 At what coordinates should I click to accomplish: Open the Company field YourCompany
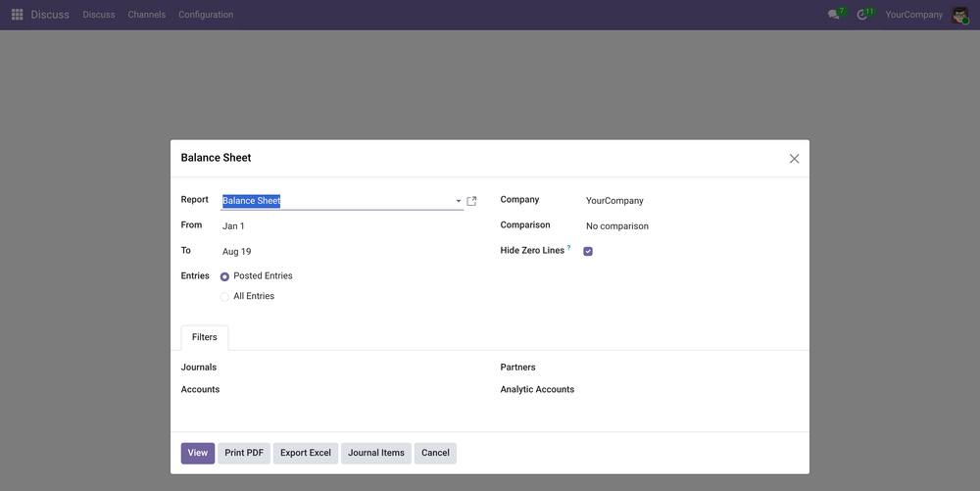[x=691, y=201]
